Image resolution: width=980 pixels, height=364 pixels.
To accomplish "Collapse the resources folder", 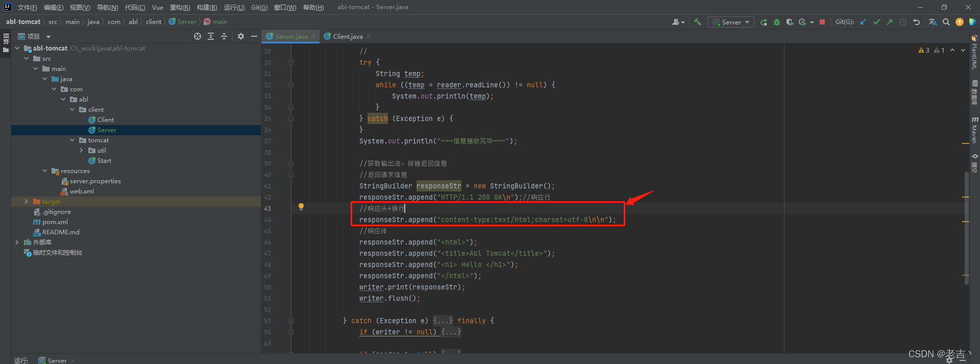I will coord(45,171).
